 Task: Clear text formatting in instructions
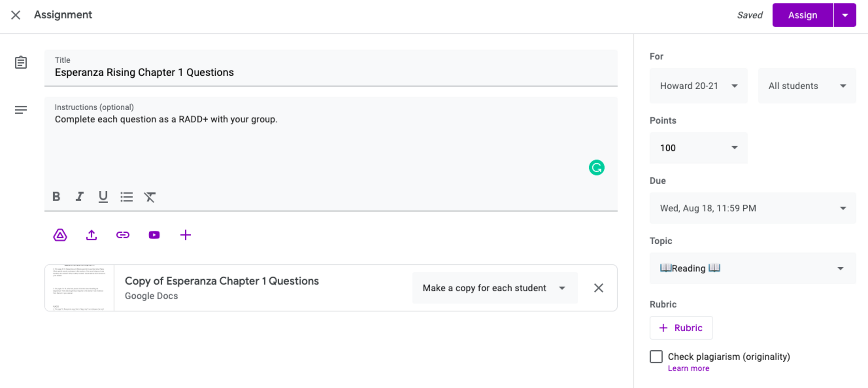tap(150, 197)
